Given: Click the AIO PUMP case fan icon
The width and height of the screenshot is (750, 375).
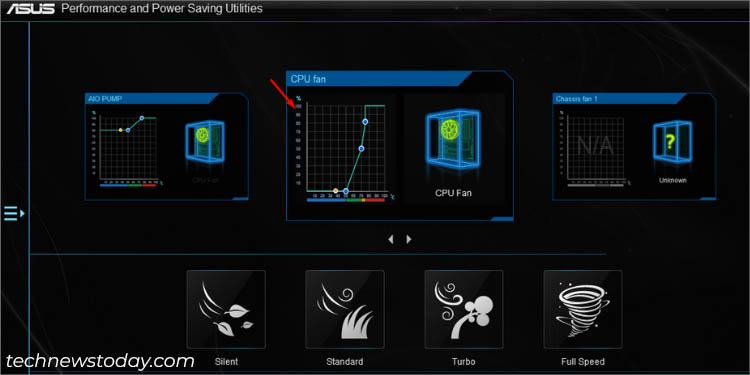Looking at the screenshot, I should tap(205, 142).
